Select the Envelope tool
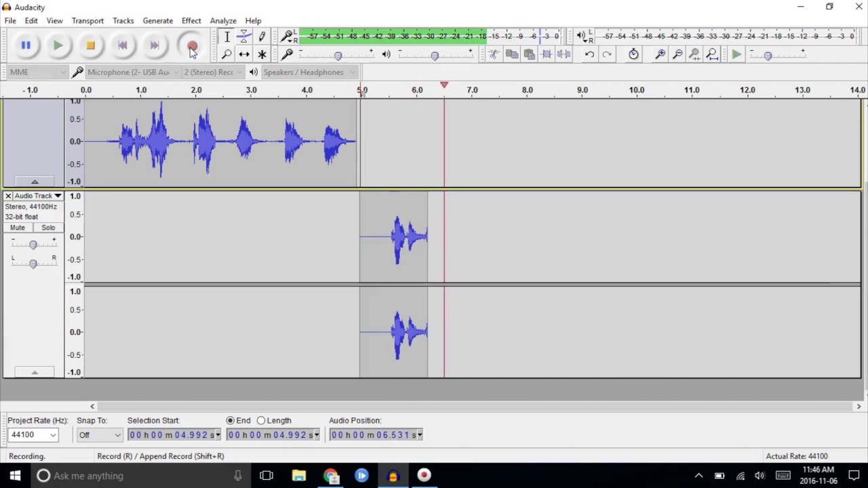The image size is (868, 488). [244, 37]
